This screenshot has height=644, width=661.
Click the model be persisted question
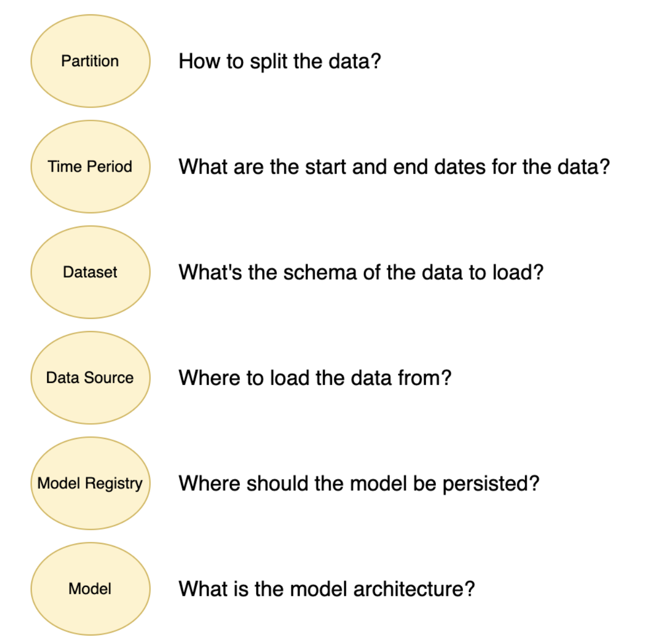tap(359, 484)
